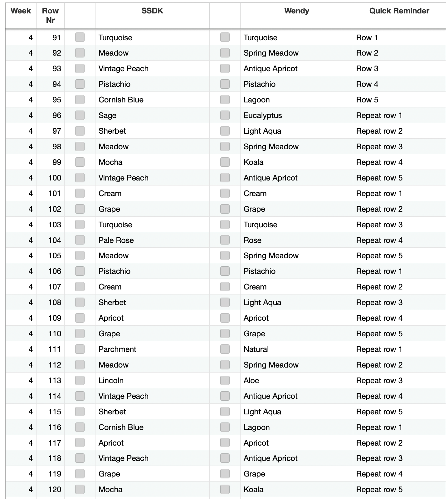Click the Row Nr column header
This screenshot has width=448, height=499.
coord(50,15)
